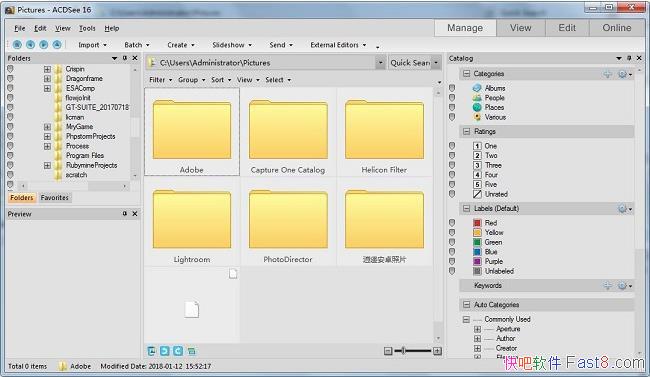Image resolution: width=650 pixels, height=377 pixels.
Task: Toggle Easy-Select marker for Dragonframe folder
Action: click(x=10, y=78)
